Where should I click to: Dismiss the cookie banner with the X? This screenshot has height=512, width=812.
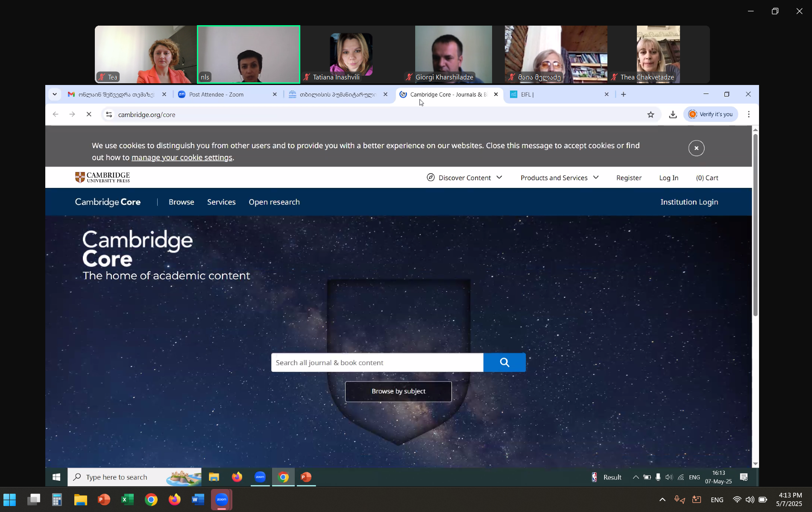[x=696, y=148]
